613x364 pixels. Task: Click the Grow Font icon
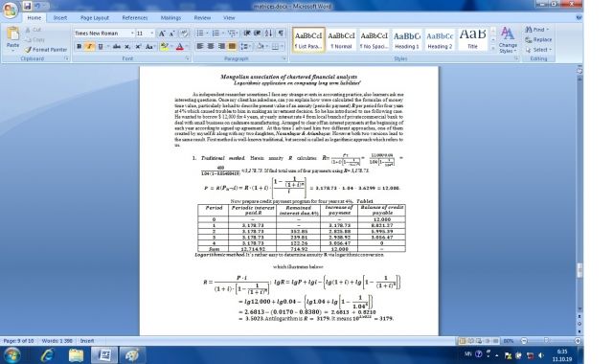point(162,34)
